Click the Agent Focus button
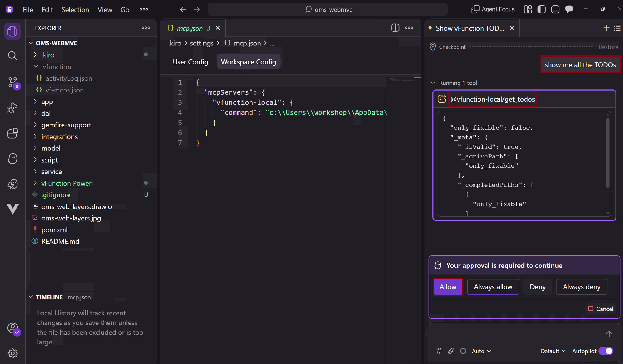The image size is (623, 364). (493, 9)
